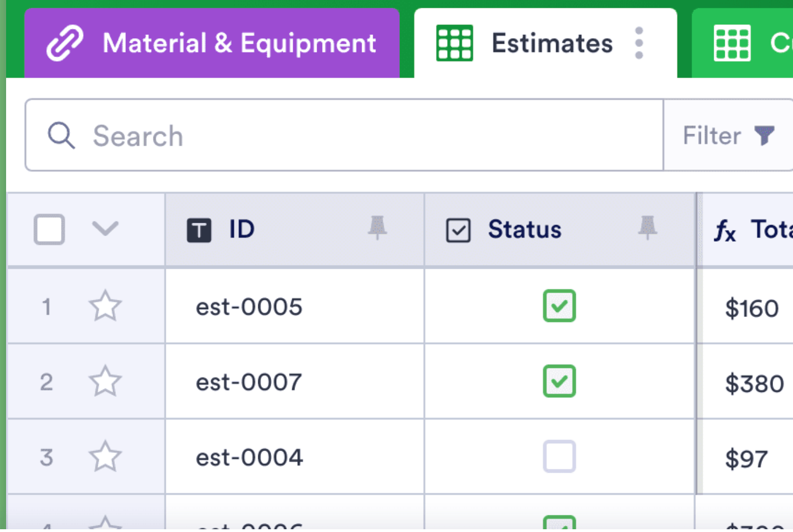Click the ID column header
This screenshot has height=532, width=793.
(x=294, y=229)
